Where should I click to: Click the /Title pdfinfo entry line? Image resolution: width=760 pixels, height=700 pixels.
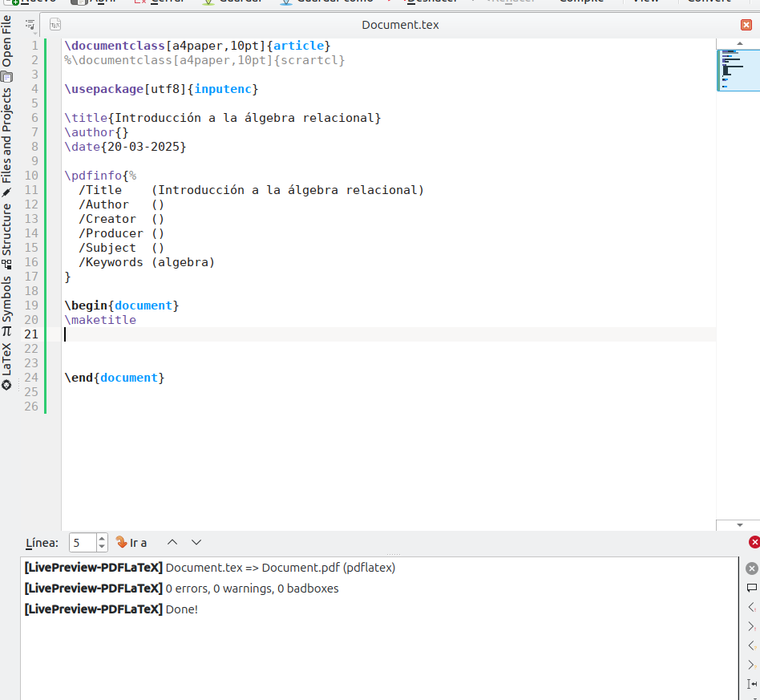251,190
